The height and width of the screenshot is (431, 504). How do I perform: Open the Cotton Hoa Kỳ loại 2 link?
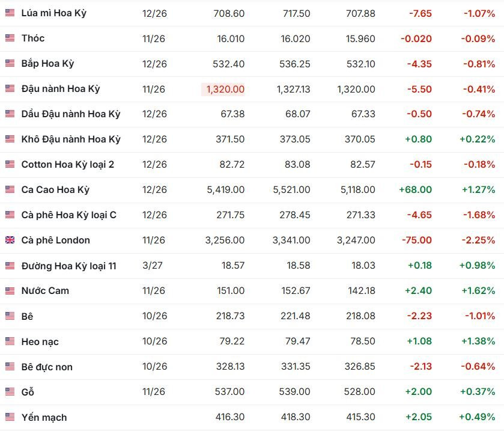68,165
